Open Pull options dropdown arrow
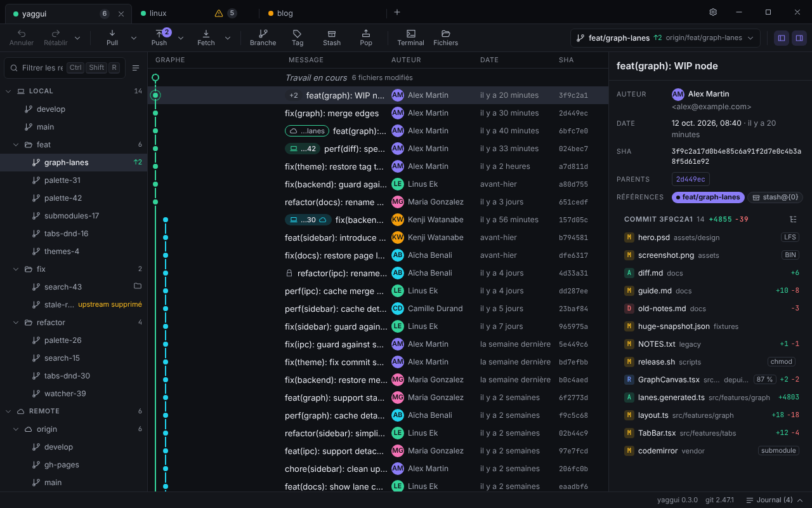The width and height of the screenshot is (812, 508). [x=134, y=38]
